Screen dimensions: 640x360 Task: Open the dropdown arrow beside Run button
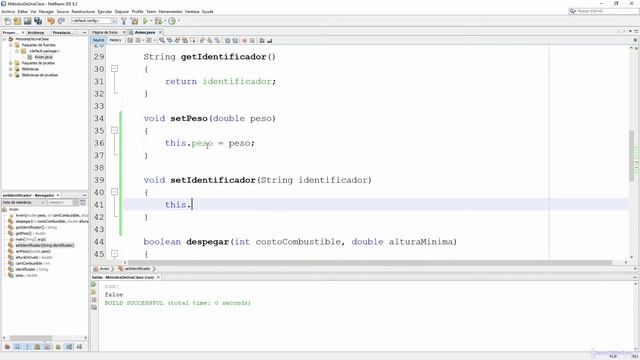click(151, 21)
